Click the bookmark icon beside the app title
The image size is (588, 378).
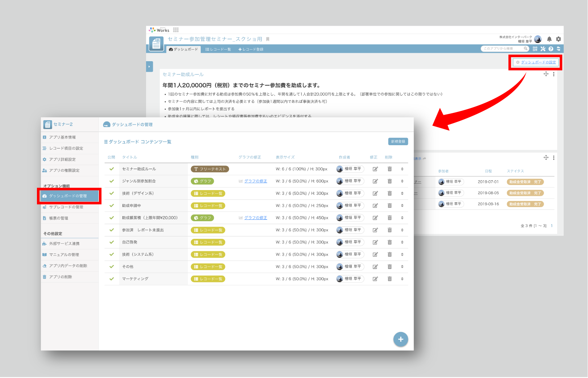268,39
